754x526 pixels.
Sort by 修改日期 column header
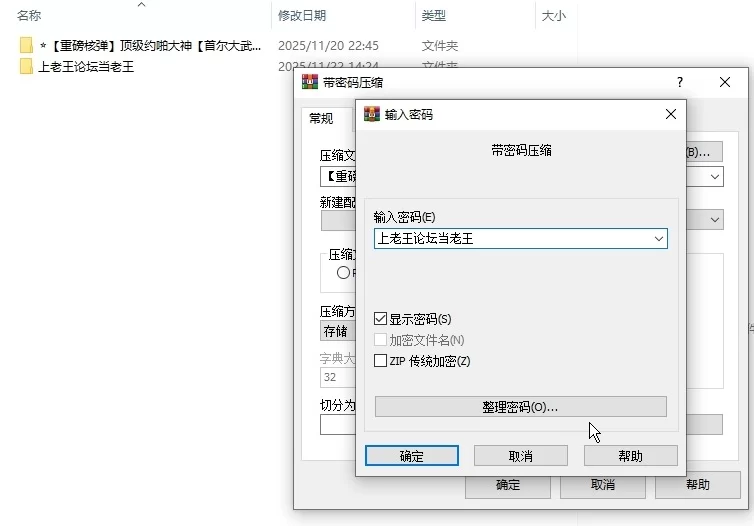[302, 15]
